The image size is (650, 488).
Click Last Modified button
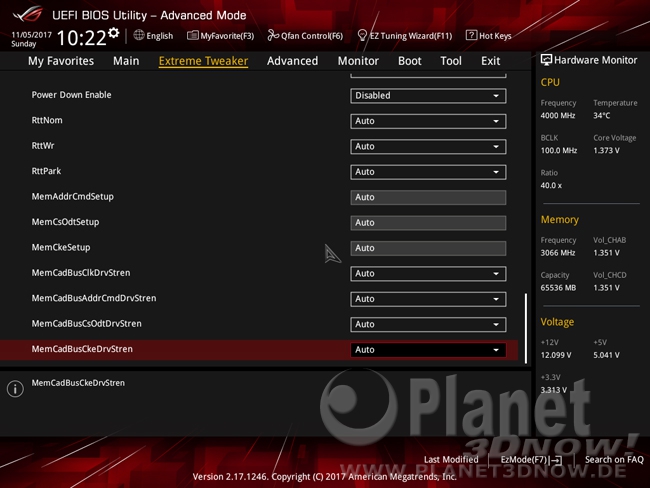451,459
